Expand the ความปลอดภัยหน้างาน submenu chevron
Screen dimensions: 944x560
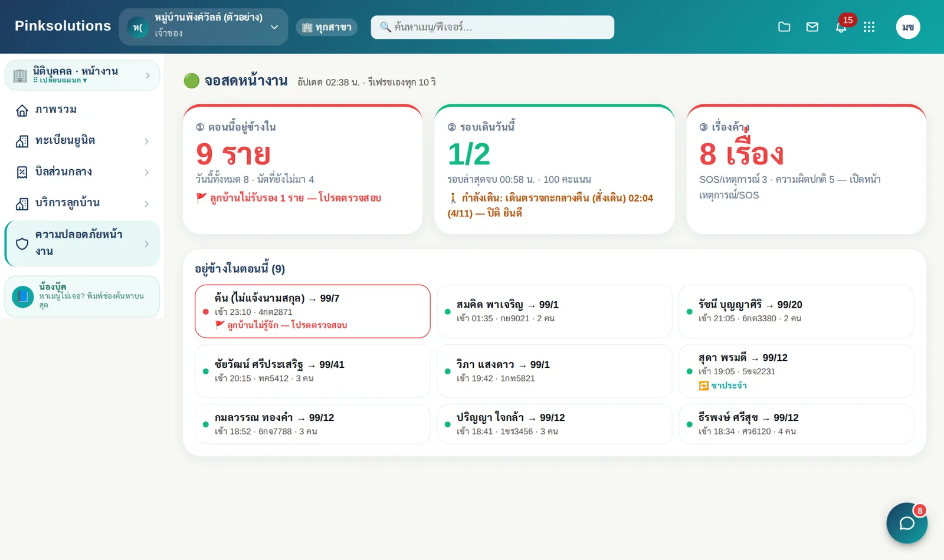pyautogui.click(x=146, y=244)
